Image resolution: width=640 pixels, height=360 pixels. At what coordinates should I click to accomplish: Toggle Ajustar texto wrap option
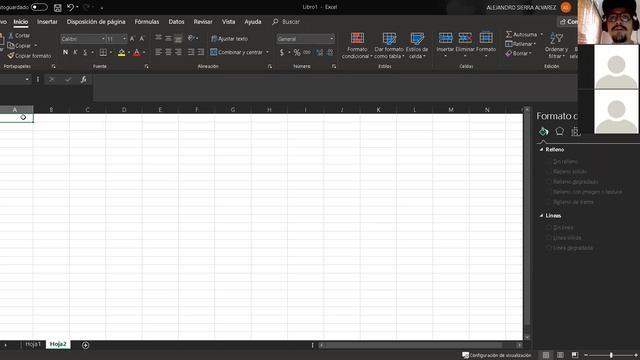pyautogui.click(x=229, y=39)
